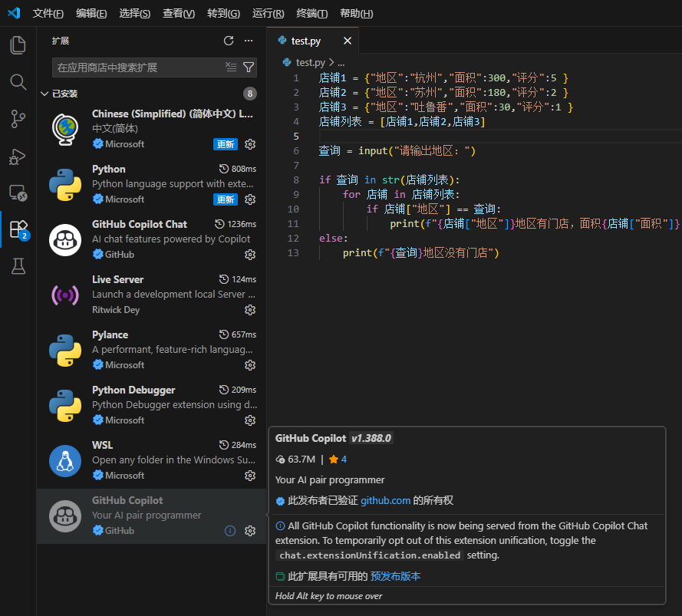Viewport: 682px width, 616px height.
Task: Place cursor on the else: line
Action: [x=334, y=239]
